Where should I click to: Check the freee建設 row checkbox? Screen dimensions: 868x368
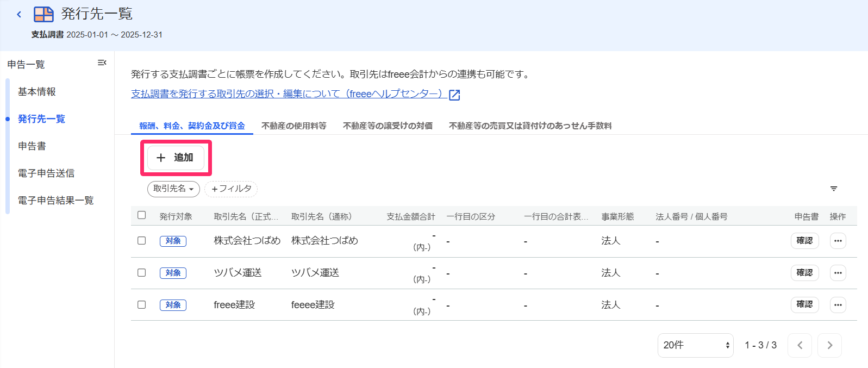tap(142, 304)
